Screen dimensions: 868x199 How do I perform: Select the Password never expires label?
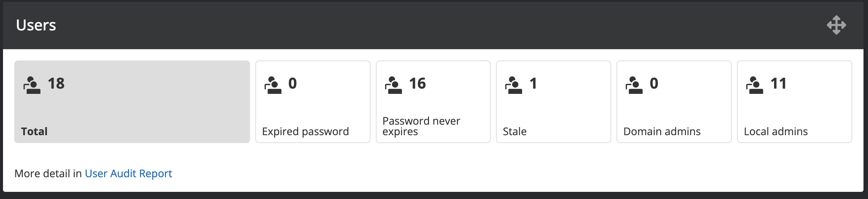[x=421, y=126]
